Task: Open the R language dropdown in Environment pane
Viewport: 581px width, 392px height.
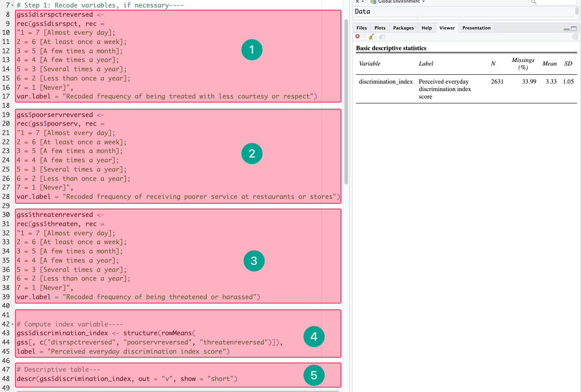Action: point(360,2)
